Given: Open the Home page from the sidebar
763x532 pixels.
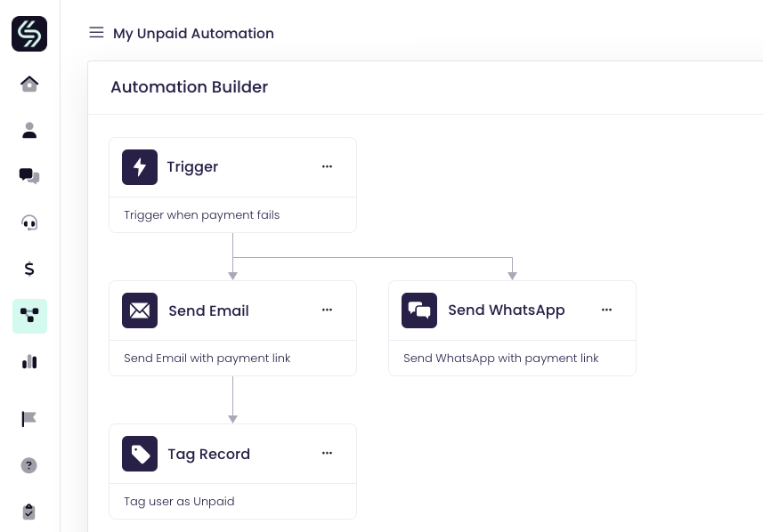Looking at the screenshot, I should point(29,84).
